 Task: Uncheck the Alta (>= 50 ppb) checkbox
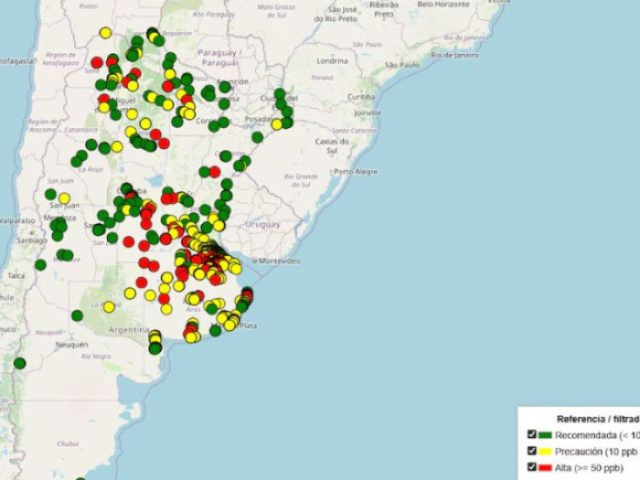point(532,467)
